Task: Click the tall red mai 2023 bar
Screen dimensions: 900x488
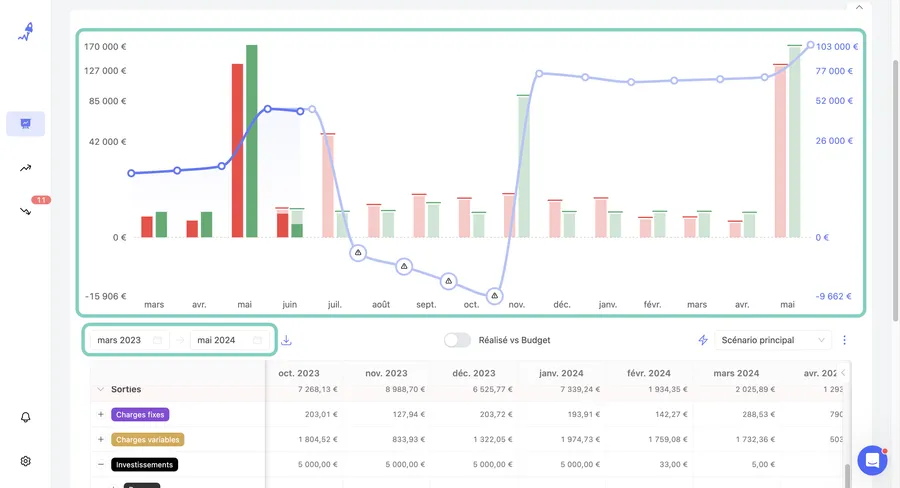Action: coord(238,150)
